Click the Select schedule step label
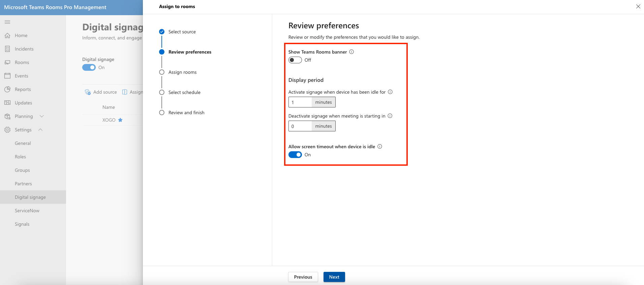644x285 pixels. click(184, 92)
